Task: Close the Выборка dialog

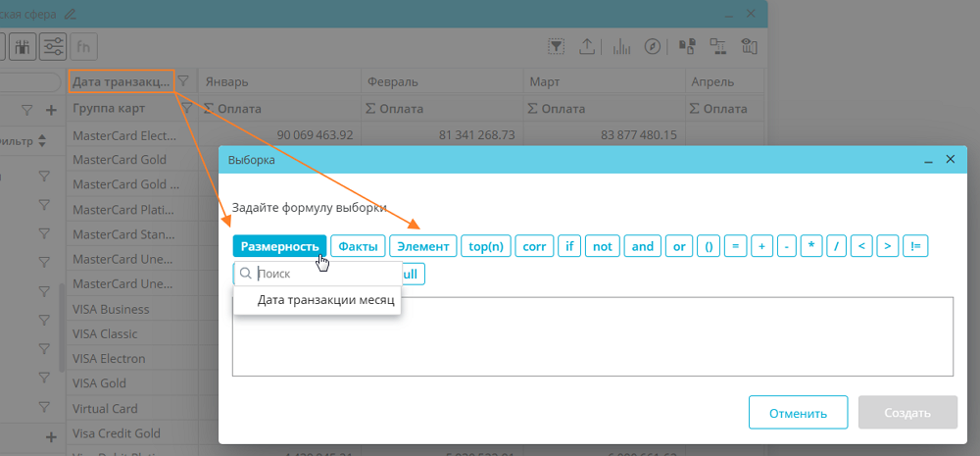Action: tap(950, 160)
